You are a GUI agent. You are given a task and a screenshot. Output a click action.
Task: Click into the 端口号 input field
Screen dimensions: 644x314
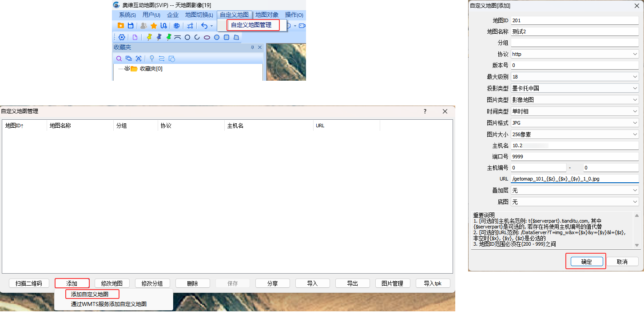pyautogui.click(x=575, y=157)
